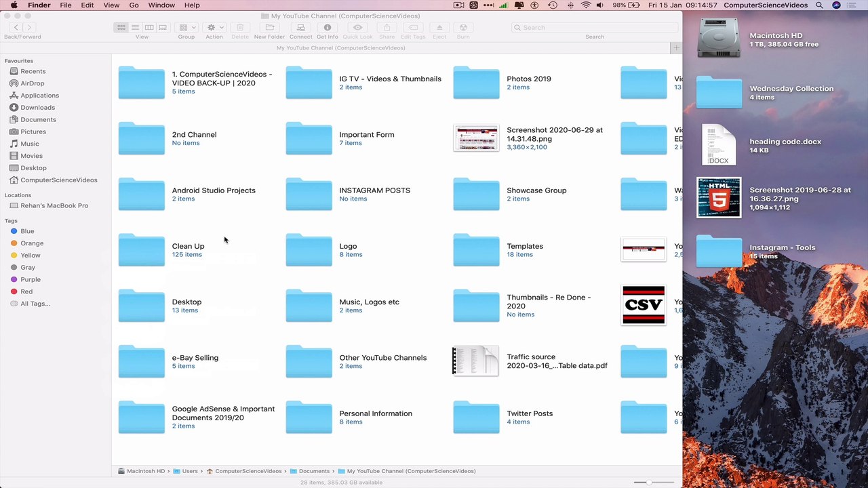Switch to list view mode
Viewport: 868px width, 488px height.
135,27
